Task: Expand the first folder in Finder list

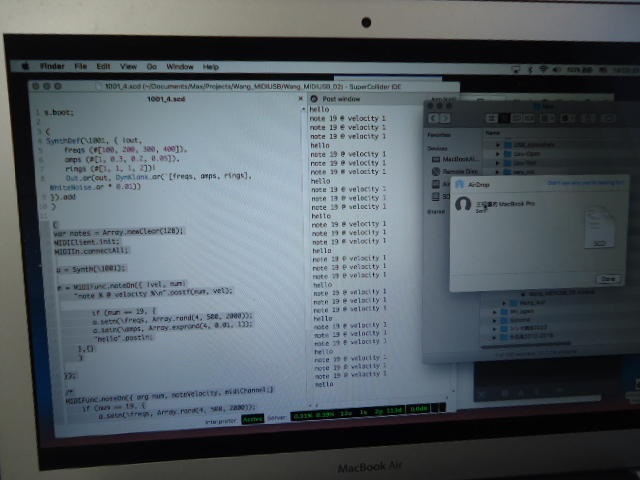Action: 498,144
